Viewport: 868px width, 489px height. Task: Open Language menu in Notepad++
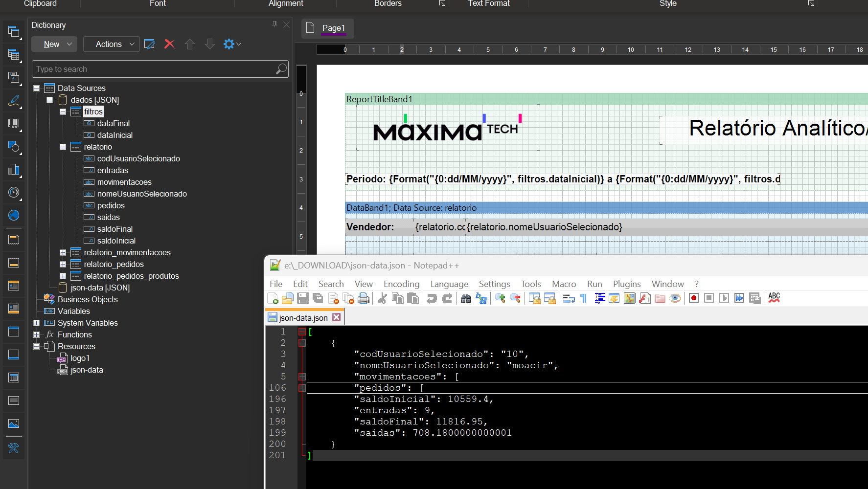[x=449, y=284]
